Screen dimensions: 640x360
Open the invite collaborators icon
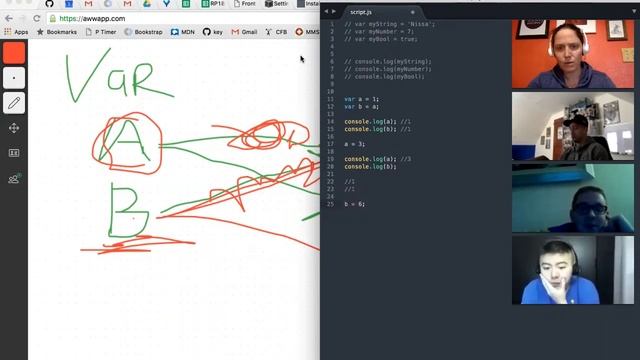pos(14,178)
